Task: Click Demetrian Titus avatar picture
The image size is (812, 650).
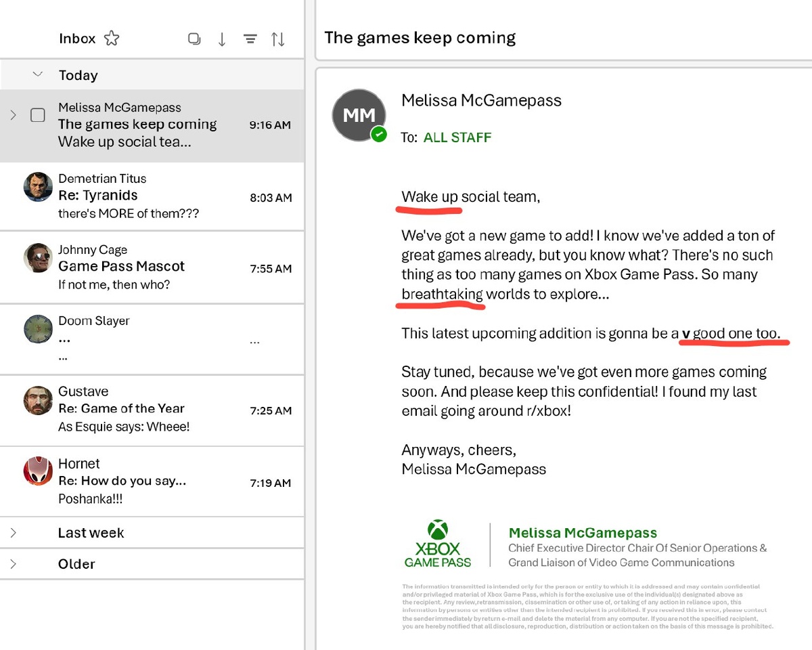Action: coord(38,187)
